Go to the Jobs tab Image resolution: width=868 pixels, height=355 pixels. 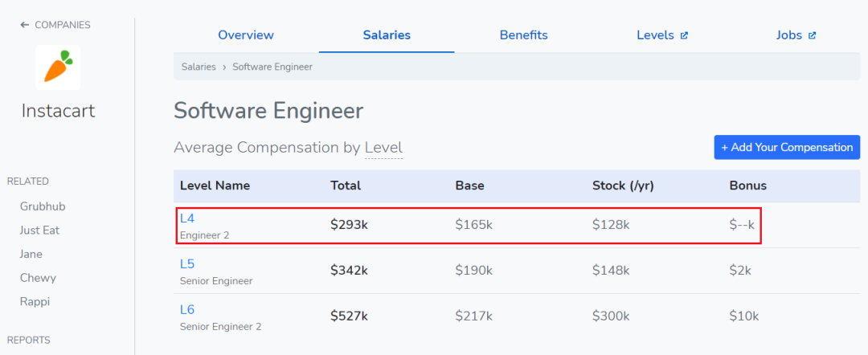(788, 35)
